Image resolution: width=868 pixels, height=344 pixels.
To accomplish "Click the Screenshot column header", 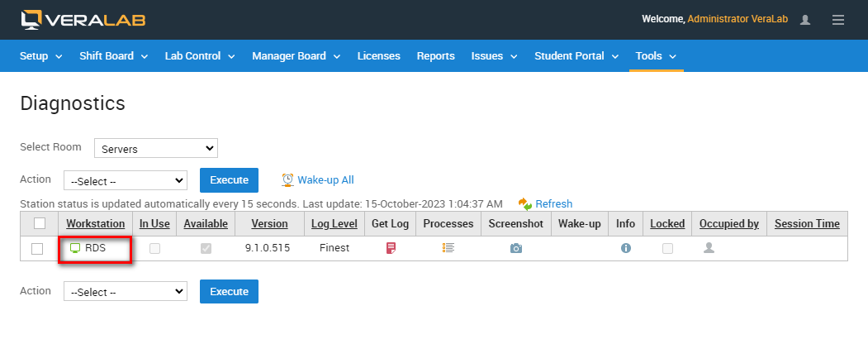I will tap(516, 224).
